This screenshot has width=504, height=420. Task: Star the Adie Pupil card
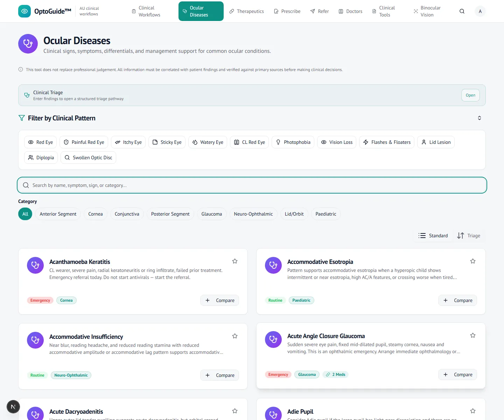click(473, 411)
